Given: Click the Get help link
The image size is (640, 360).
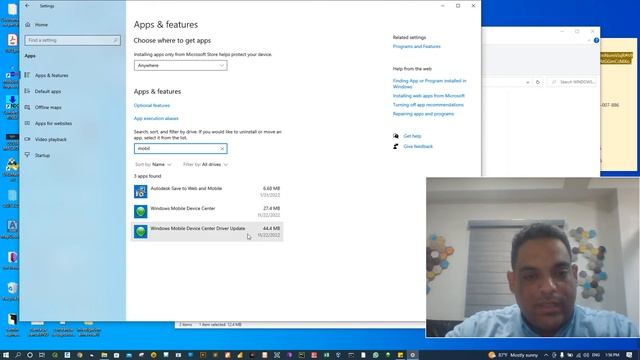Looking at the screenshot, I should (x=412, y=136).
